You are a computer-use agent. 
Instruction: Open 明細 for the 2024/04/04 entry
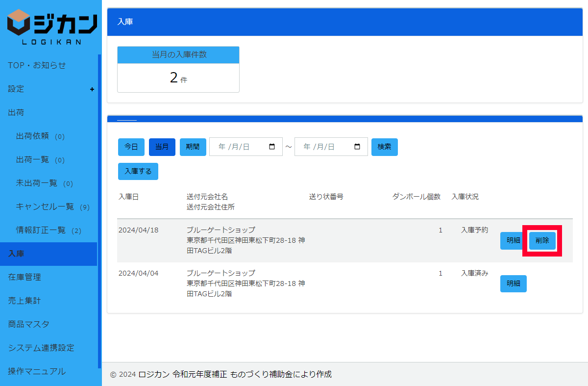[x=513, y=283]
